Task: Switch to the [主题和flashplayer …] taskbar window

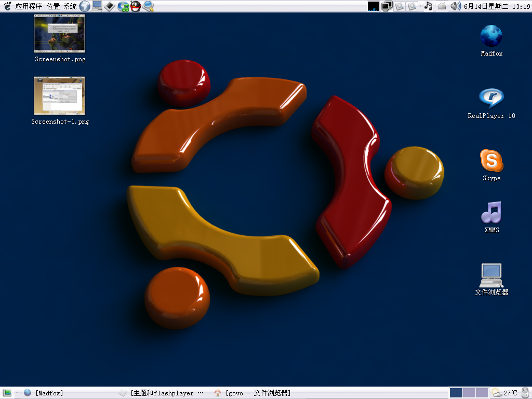Action: [162, 393]
